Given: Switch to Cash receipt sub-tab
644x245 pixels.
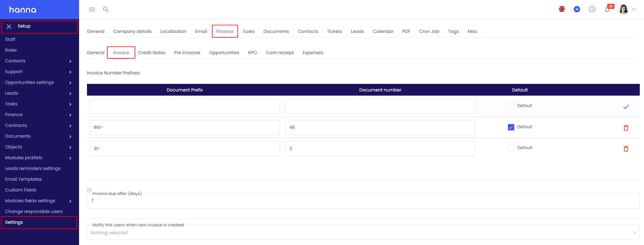Looking at the screenshot, I should pyautogui.click(x=280, y=53).
